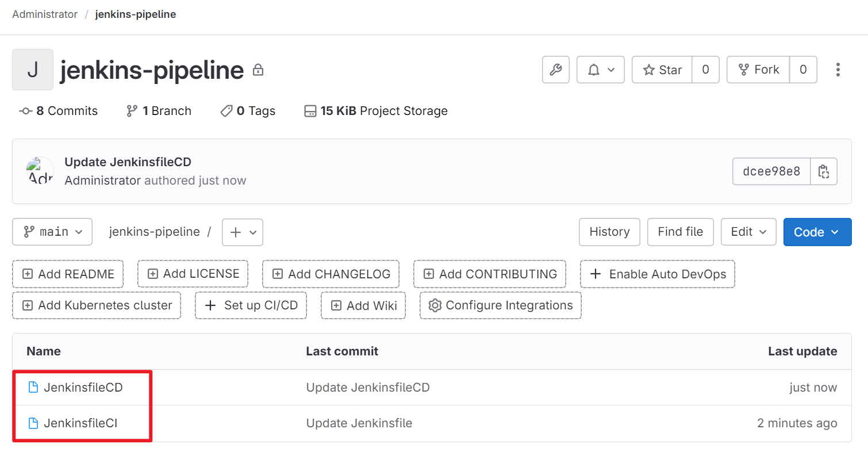
Task: Click Add README
Action: pos(68,274)
